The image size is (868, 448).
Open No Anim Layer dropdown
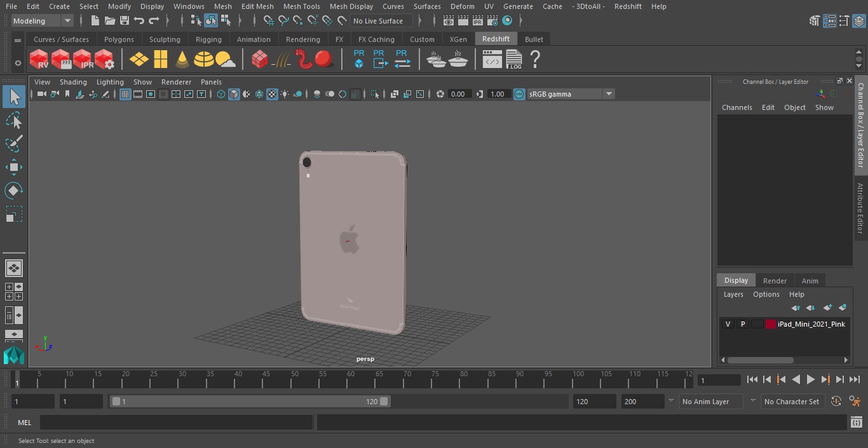711,402
